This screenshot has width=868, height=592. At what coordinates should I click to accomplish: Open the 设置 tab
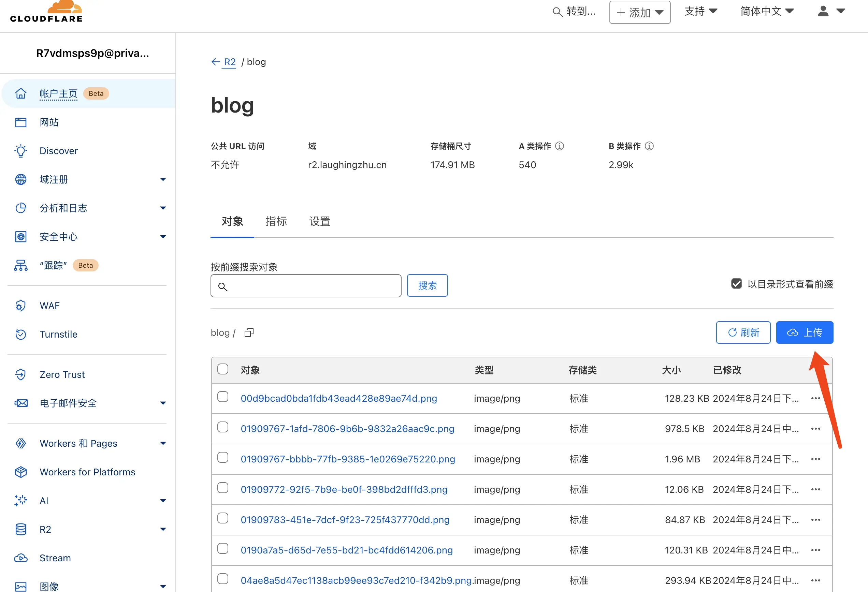tap(319, 221)
